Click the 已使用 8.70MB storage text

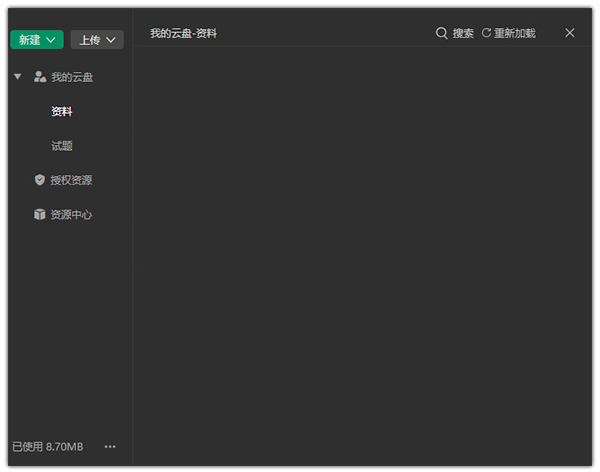tap(47, 447)
